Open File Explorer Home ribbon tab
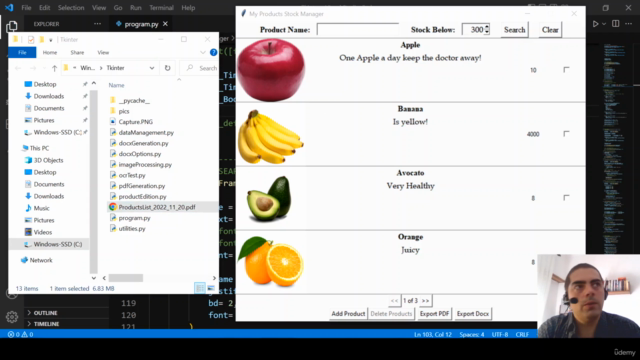This screenshot has height=360, width=640. [x=50, y=52]
